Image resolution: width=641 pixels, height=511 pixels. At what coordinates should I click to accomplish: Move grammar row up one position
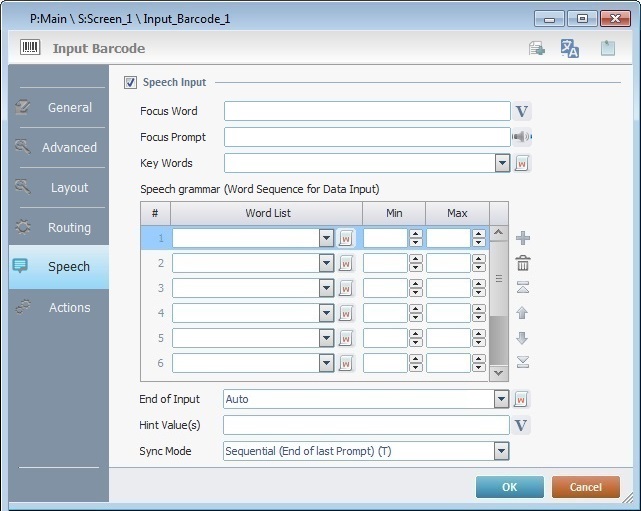pyautogui.click(x=522, y=313)
